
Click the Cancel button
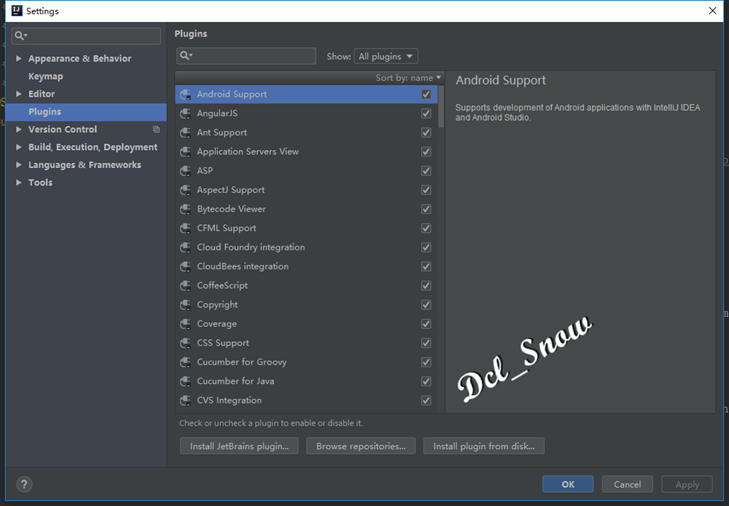pos(627,484)
